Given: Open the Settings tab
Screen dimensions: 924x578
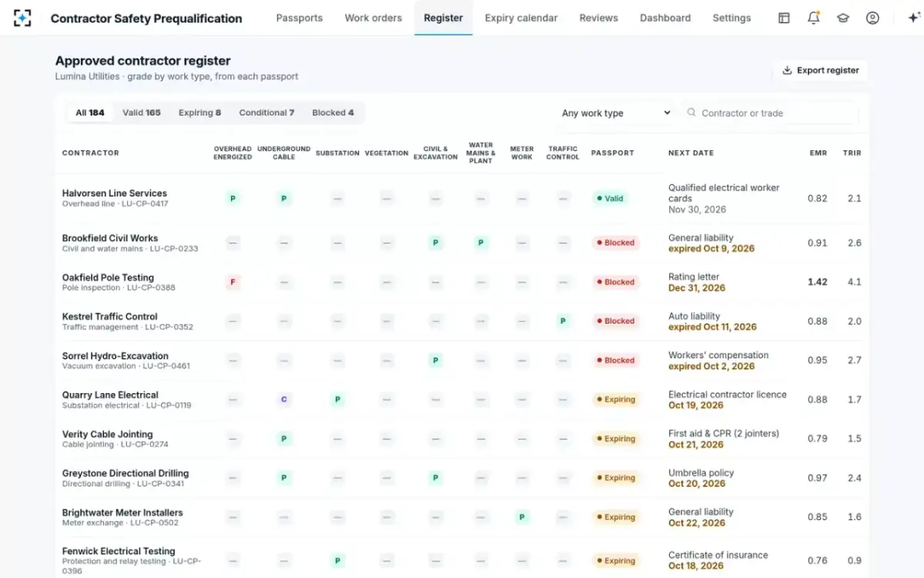Looking at the screenshot, I should pyautogui.click(x=731, y=18).
